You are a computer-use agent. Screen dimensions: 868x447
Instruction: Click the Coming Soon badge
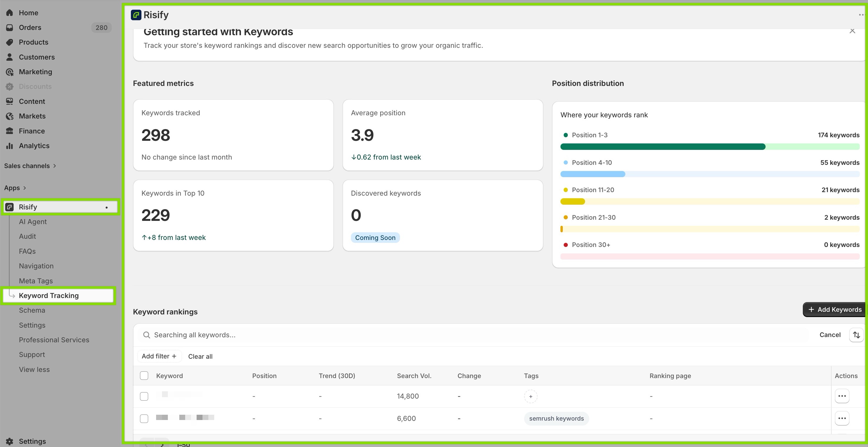tap(375, 238)
